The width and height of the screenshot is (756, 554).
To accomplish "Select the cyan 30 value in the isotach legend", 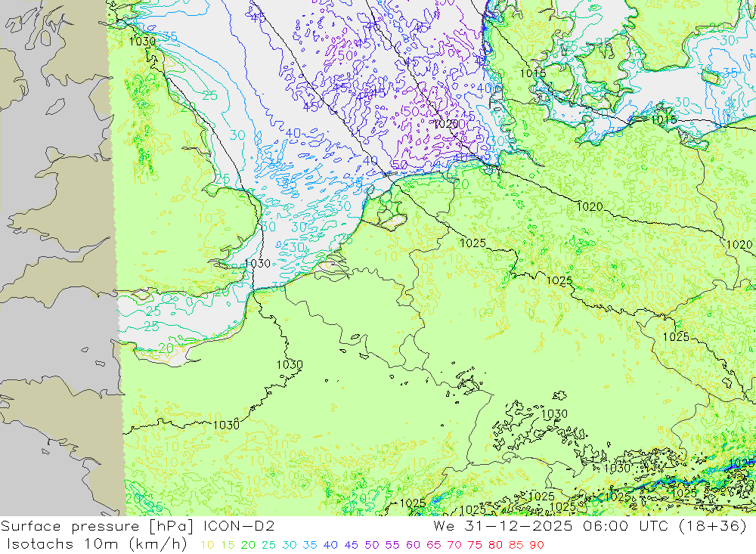I will pos(290,545).
